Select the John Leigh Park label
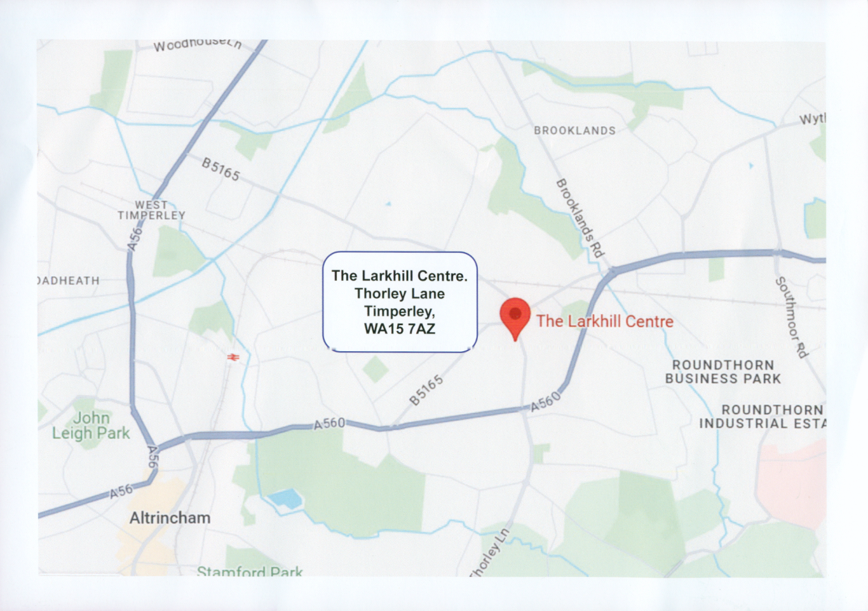Image resolution: width=868 pixels, height=611 pixels. (x=91, y=426)
